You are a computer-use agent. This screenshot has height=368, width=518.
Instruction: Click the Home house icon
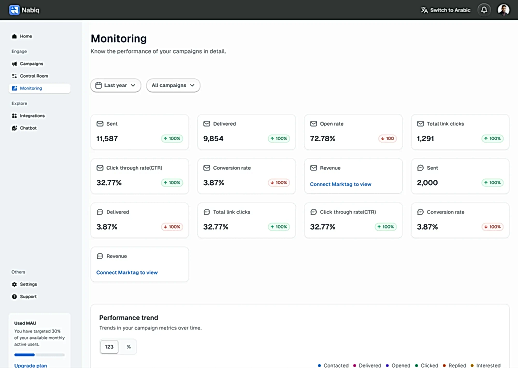point(14,36)
